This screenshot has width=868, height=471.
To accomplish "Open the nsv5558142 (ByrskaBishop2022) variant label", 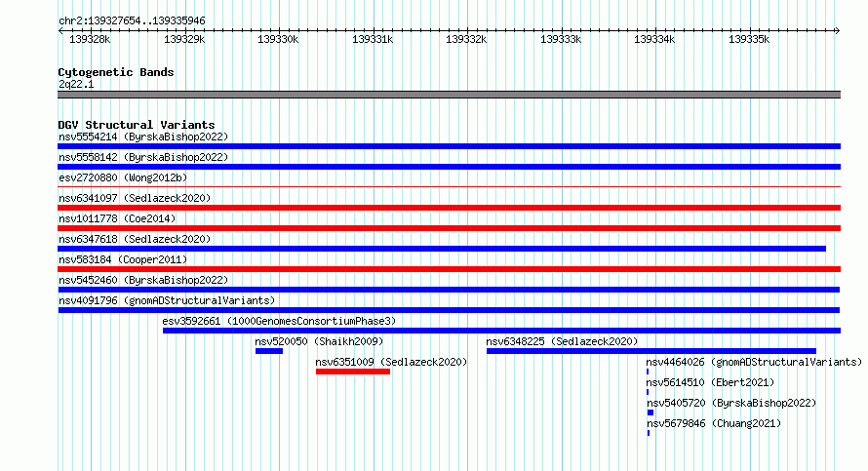I will coord(143,157).
